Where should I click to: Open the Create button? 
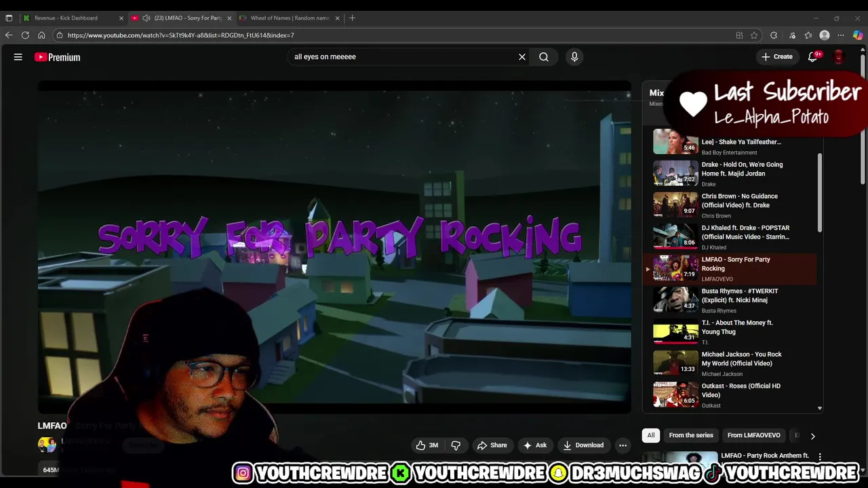coord(777,57)
